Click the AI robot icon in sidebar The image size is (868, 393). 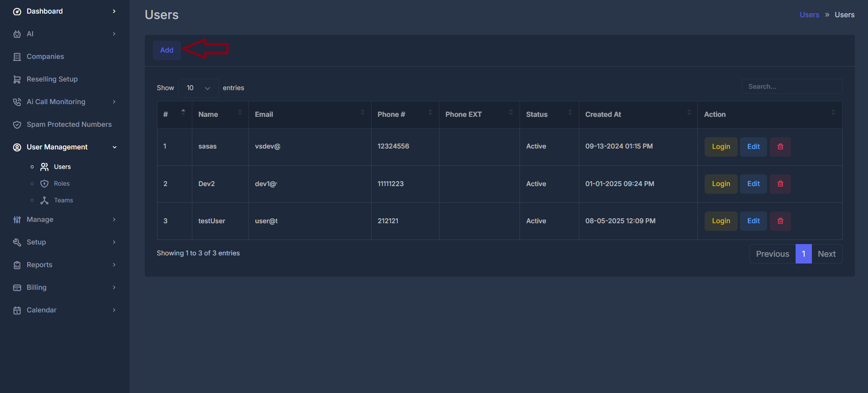click(x=17, y=34)
